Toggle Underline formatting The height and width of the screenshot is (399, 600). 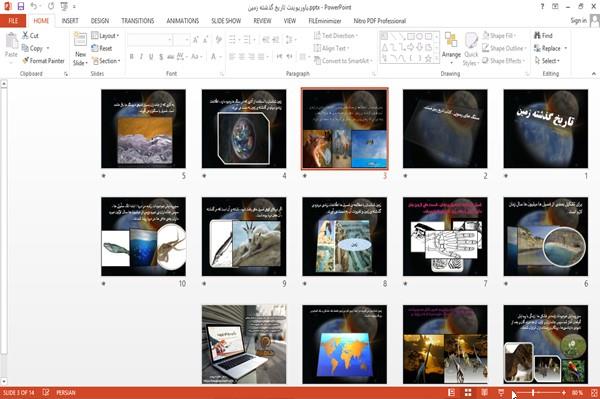click(151, 57)
